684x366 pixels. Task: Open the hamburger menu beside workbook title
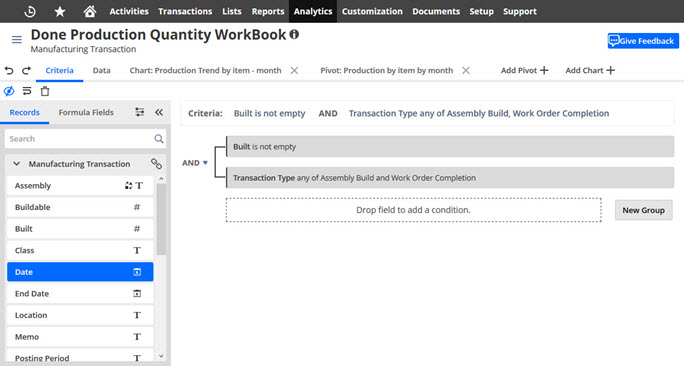[17, 40]
